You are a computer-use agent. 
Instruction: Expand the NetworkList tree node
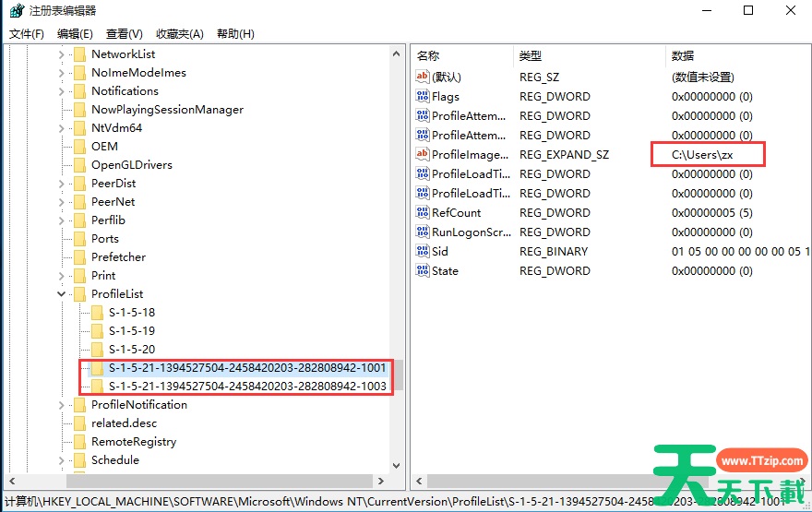click(61, 54)
